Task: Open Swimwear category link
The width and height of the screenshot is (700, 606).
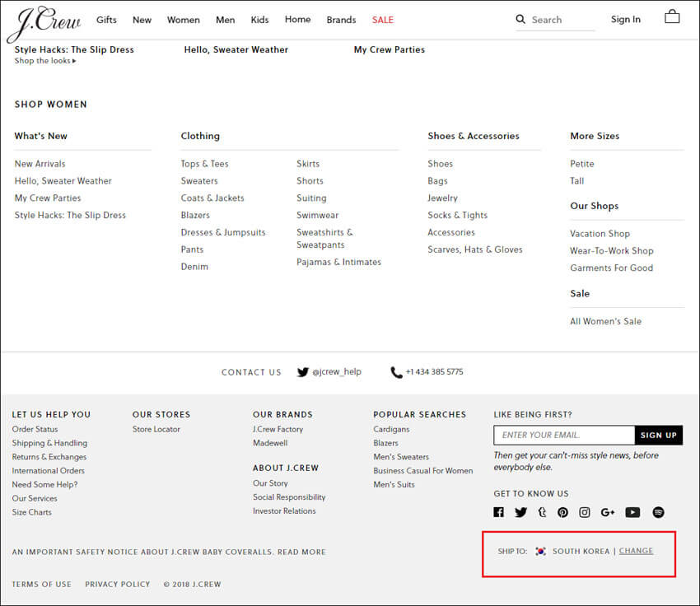Action: pos(318,215)
